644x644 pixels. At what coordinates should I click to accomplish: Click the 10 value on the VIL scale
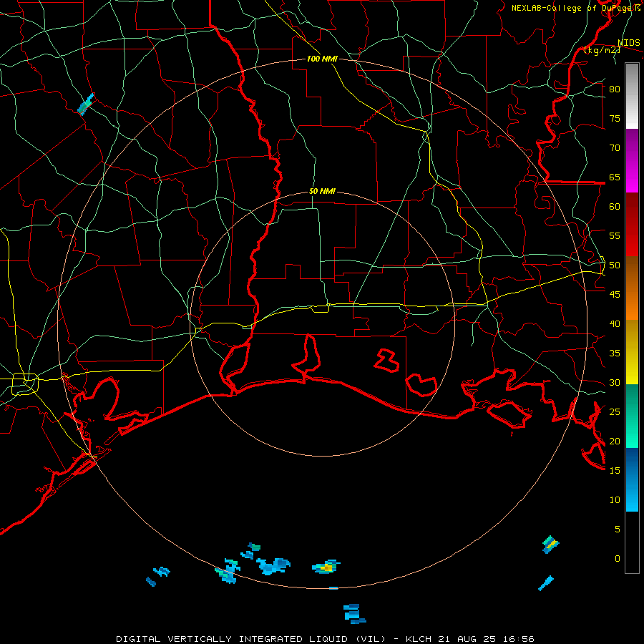pos(615,500)
